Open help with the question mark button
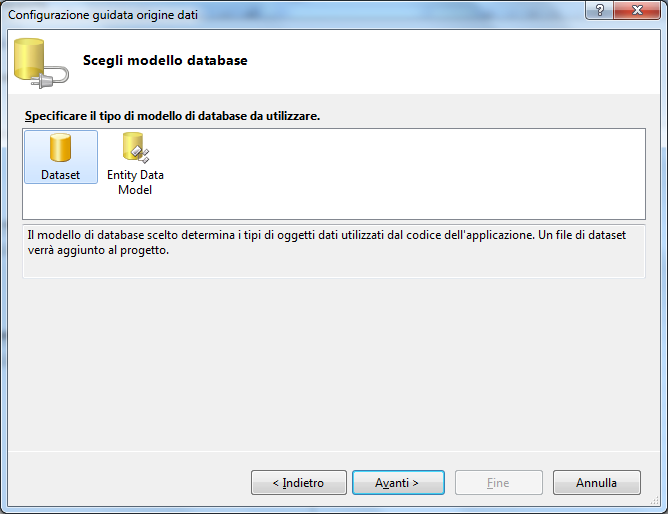 (599, 10)
